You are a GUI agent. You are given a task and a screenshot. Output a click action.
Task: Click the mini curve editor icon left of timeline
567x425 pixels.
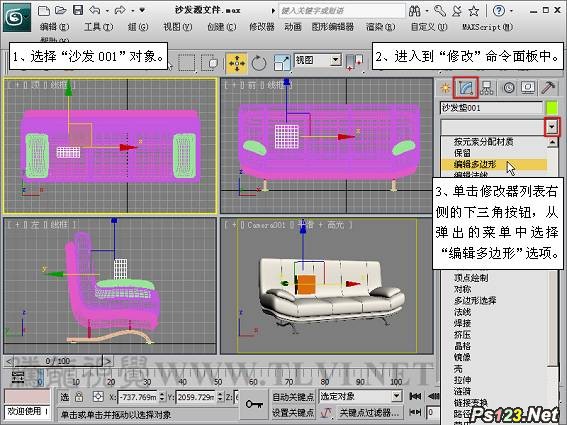(18, 378)
